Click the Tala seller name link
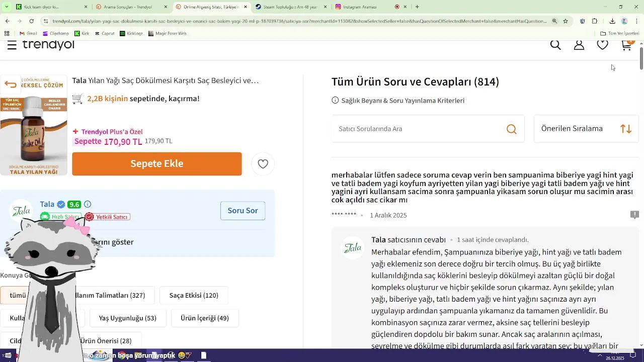This screenshot has height=362, width=644. (47, 204)
